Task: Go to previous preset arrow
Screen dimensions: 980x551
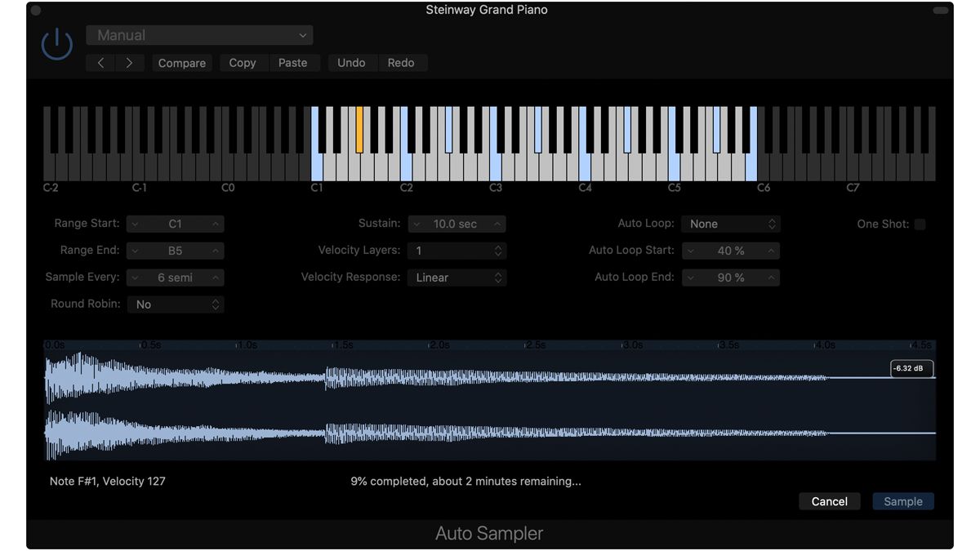Action: click(100, 63)
